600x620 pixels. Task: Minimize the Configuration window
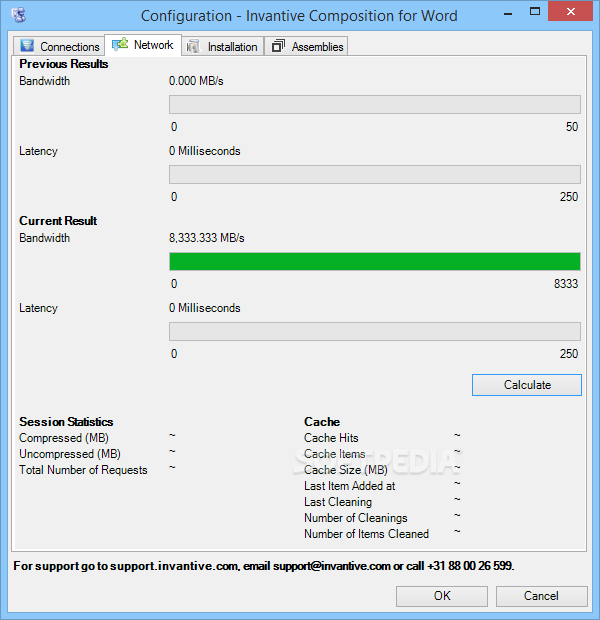click(x=508, y=13)
